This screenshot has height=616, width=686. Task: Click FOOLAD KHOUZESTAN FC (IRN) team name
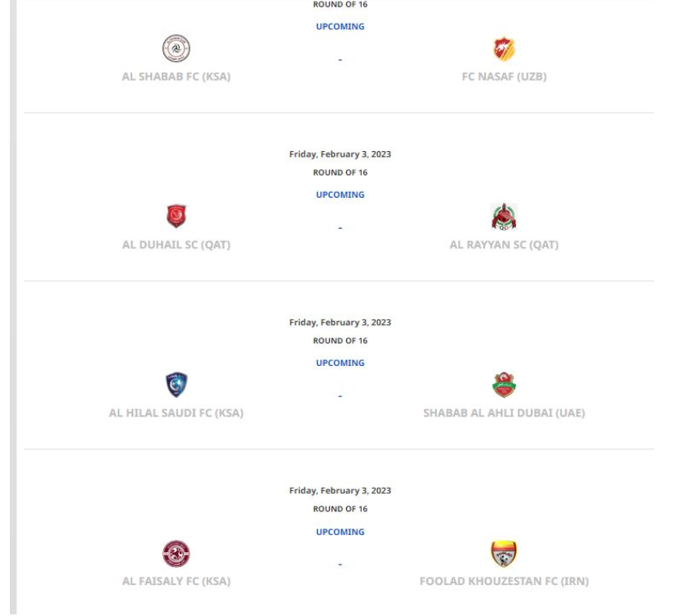(504, 581)
